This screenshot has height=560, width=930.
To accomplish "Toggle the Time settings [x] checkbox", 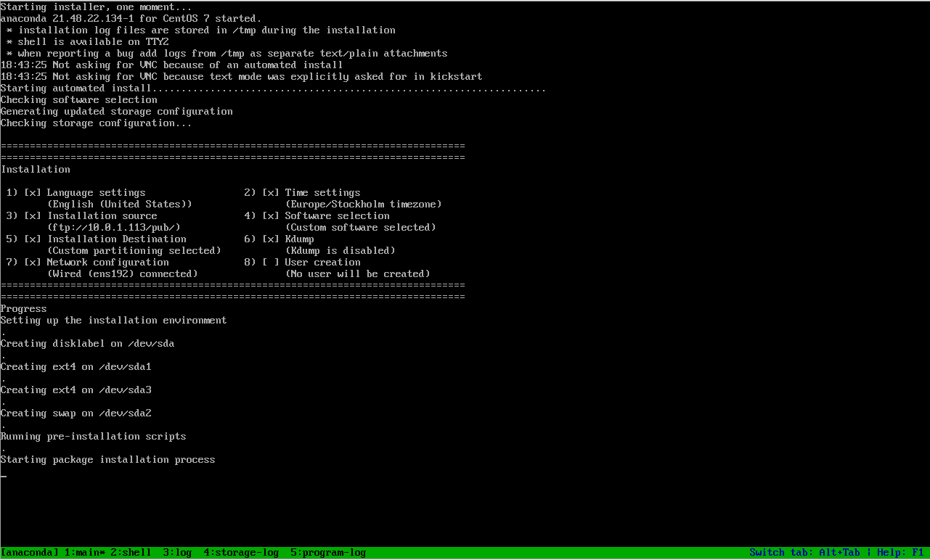I will coord(270,193).
